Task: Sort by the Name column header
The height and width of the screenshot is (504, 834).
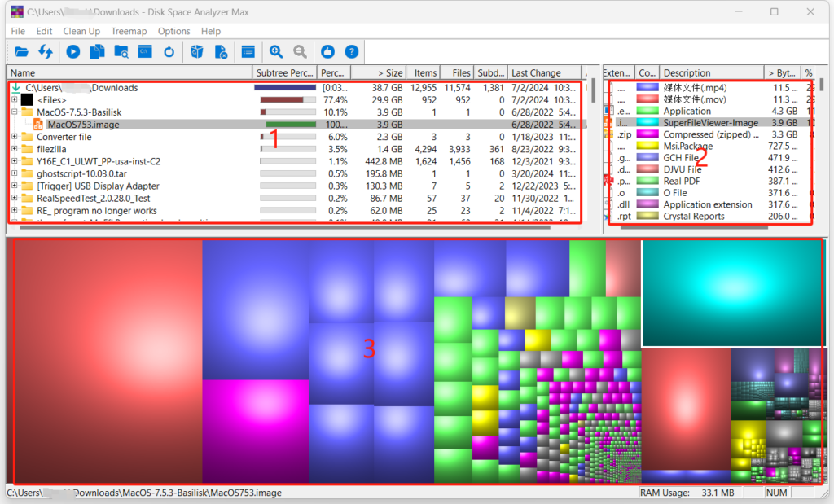Action: pyautogui.click(x=129, y=72)
